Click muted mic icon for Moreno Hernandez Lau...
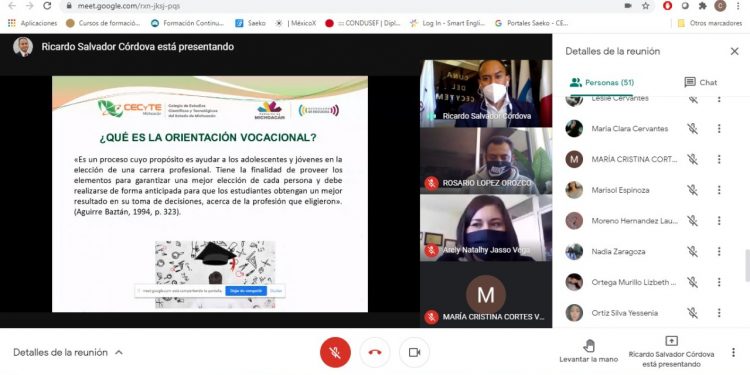Viewport: 750px width, 375px height. point(692,221)
